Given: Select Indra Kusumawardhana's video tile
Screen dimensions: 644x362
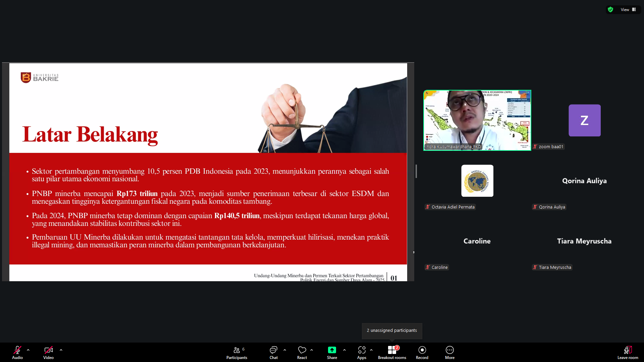Looking at the screenshot, I should (x=477, y=120).
